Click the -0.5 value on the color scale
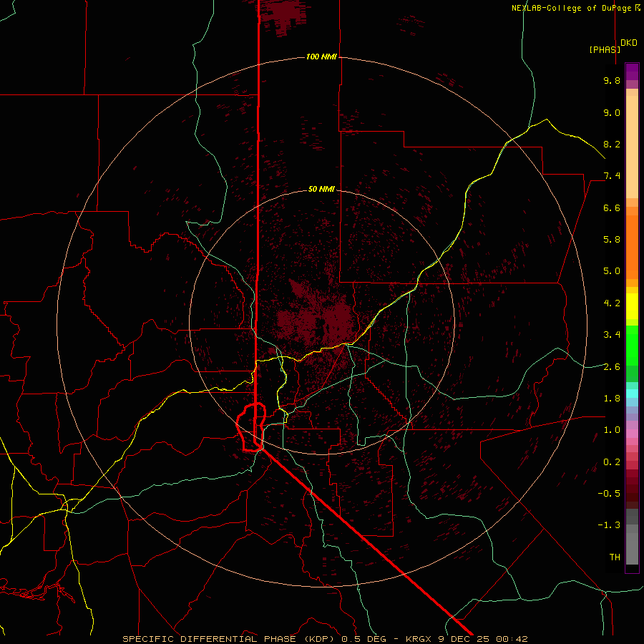 609,493
